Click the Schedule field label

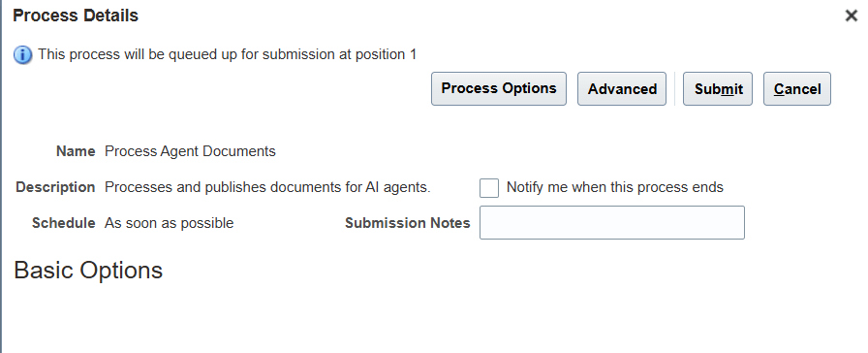[64, 223]
